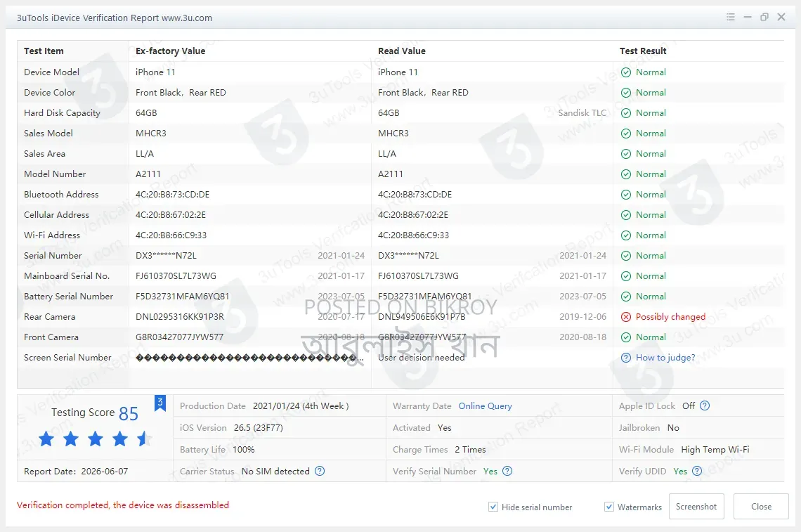801x532 pixels.
Task: Click the Test Result column header
Action: pyautogui.click(x=643, y=51)
